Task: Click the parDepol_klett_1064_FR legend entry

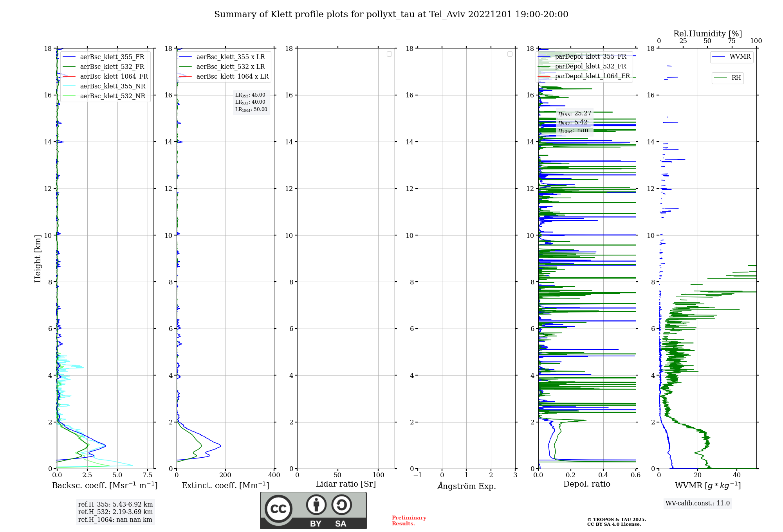Action: [584, 76]
